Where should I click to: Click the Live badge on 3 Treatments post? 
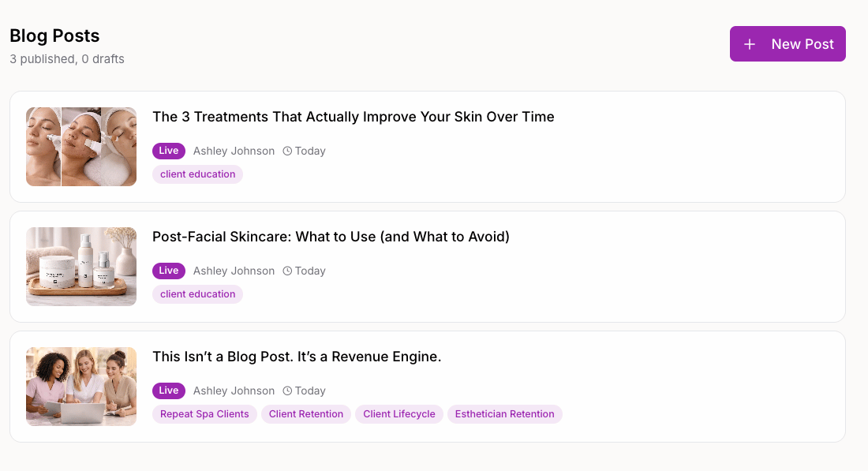pos(169,151)
